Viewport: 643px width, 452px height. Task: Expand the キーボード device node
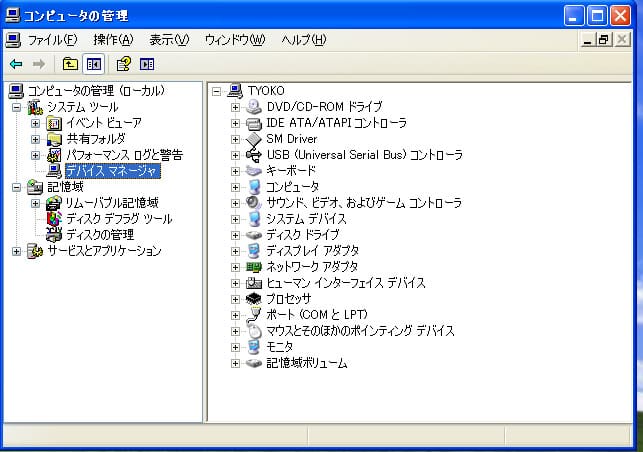[236, 171]
